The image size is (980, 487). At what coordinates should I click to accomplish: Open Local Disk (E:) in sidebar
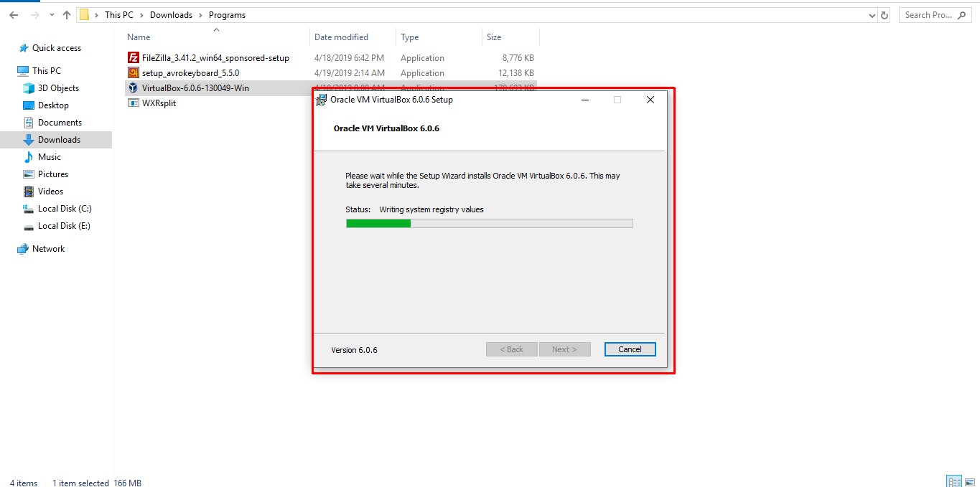[x=64, y=226]
